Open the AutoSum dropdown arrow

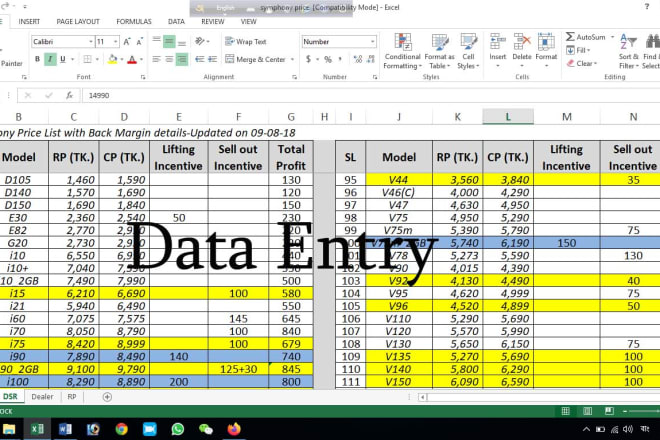(612, 37)
